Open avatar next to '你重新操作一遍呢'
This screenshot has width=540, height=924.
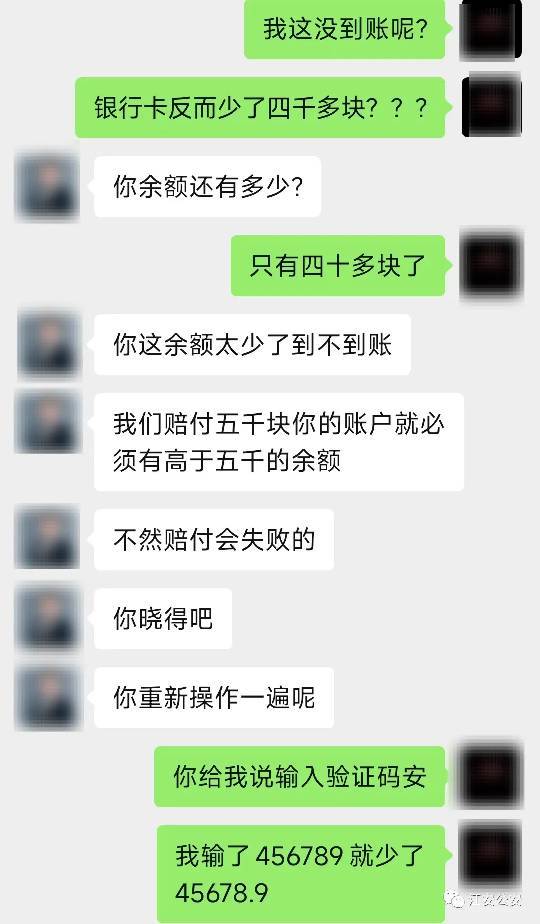coord(48,697)
